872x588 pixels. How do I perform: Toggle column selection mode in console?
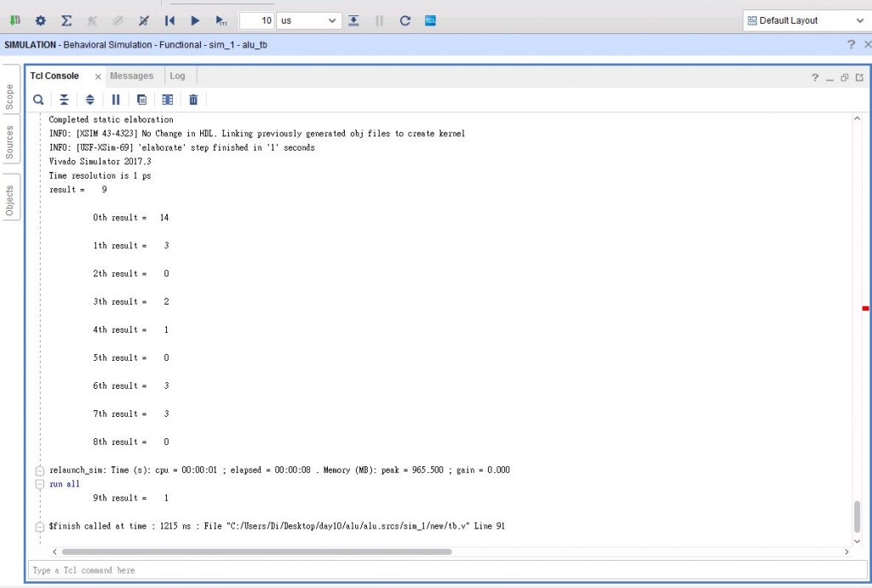pos(168,100)
